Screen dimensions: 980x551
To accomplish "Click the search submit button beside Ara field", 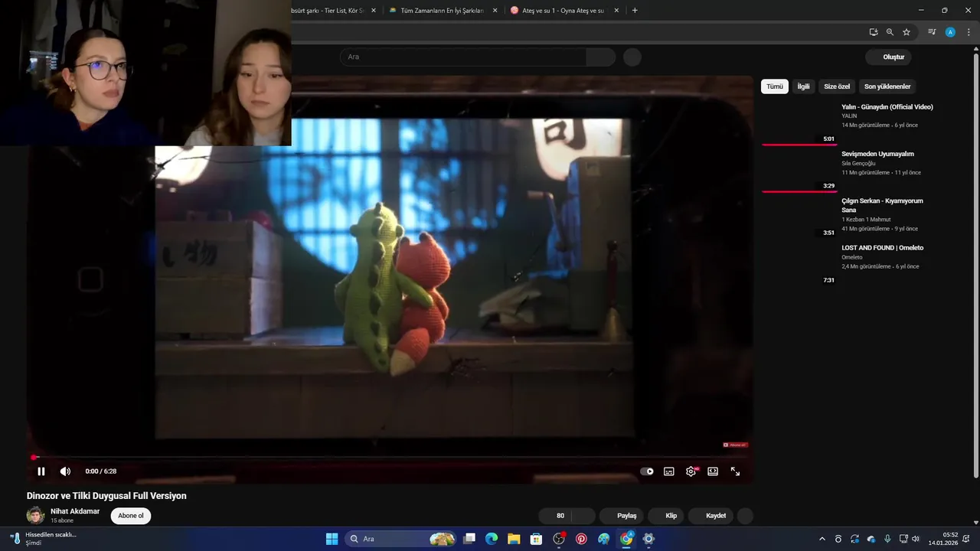I will coord(601,57).
